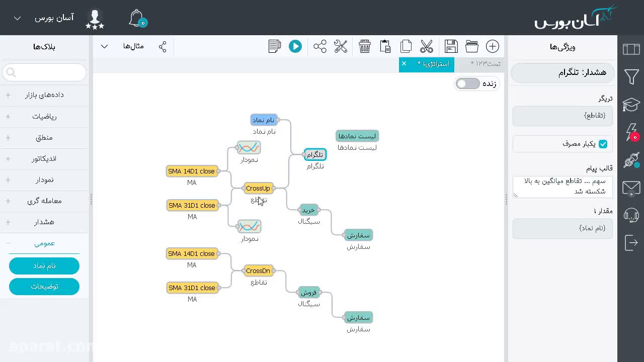Screen dimensions: 644x362
Task: Click the blocks search input field
Action: click(44, 72)
